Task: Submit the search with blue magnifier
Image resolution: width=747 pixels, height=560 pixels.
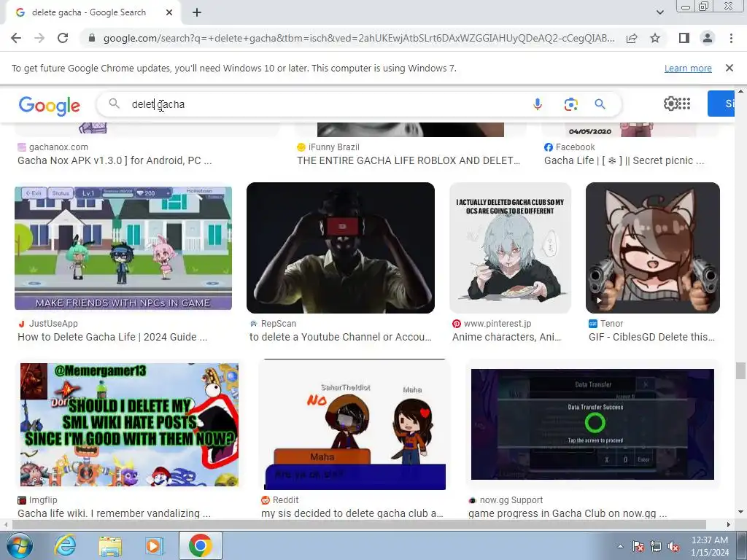Action: pyautogui.click(x=600, y=104)
